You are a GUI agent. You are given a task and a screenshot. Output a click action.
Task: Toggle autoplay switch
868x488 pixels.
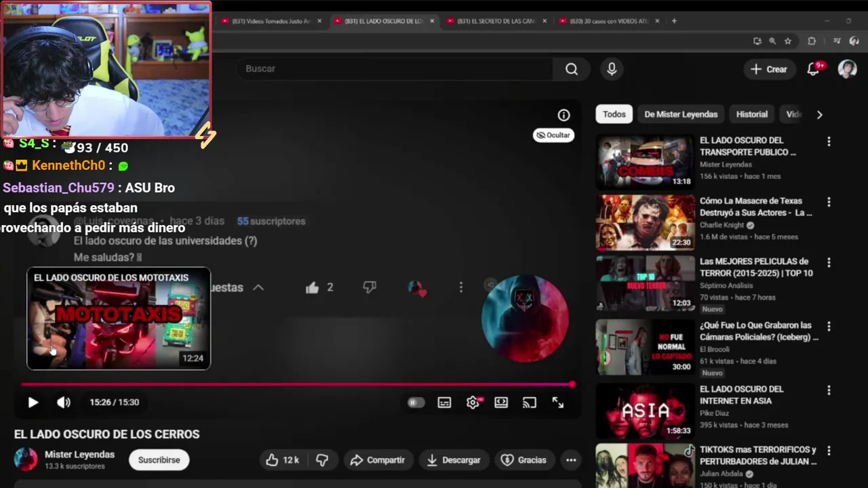[416, 403]
